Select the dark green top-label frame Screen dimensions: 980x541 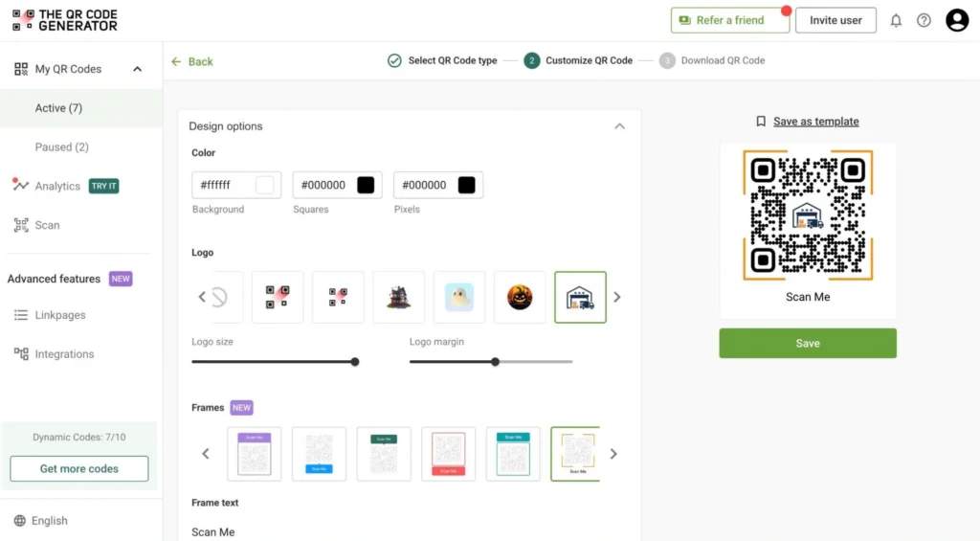384,454
